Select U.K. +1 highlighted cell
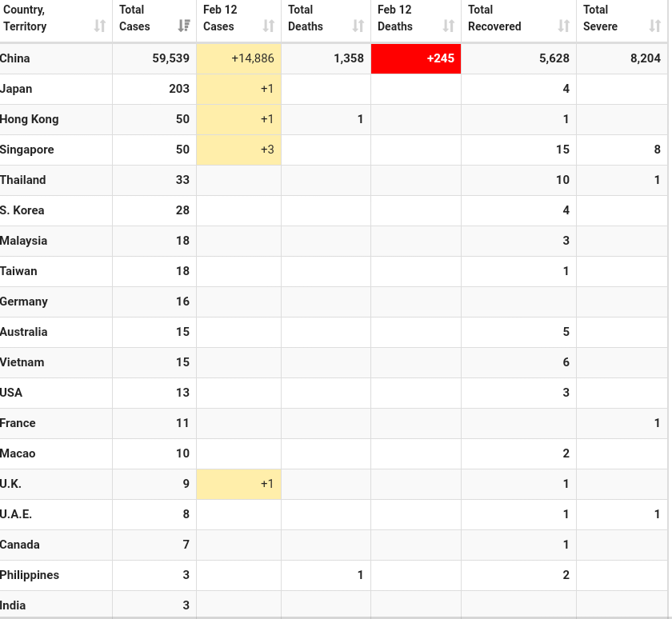Screen dimensions: 672x619 click(239, 484)
